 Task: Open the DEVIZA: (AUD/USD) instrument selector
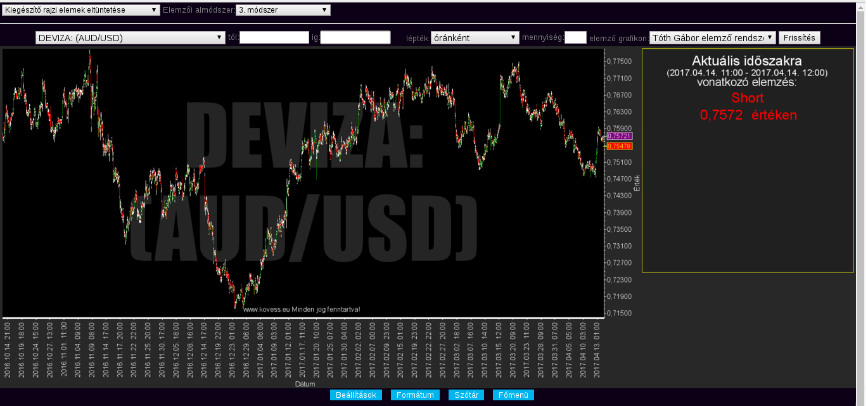(128, 38)
